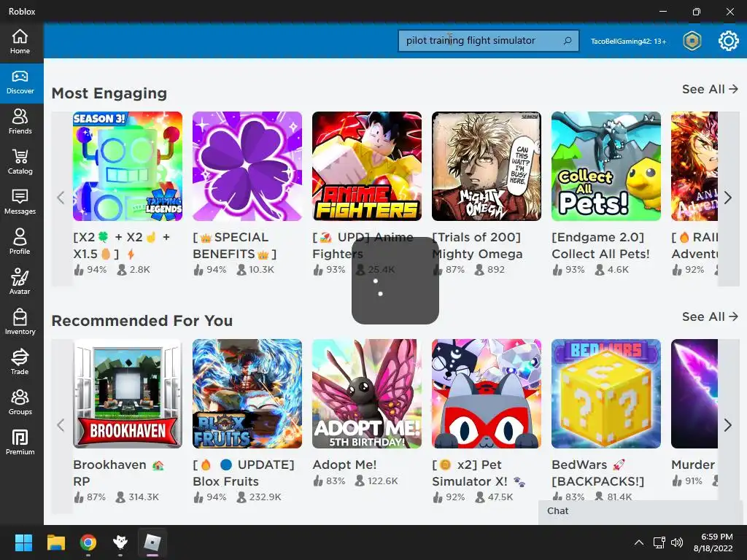Open the Robux balance icon
The width and height of the screenshot is (747, 560).
coord(692,41)
